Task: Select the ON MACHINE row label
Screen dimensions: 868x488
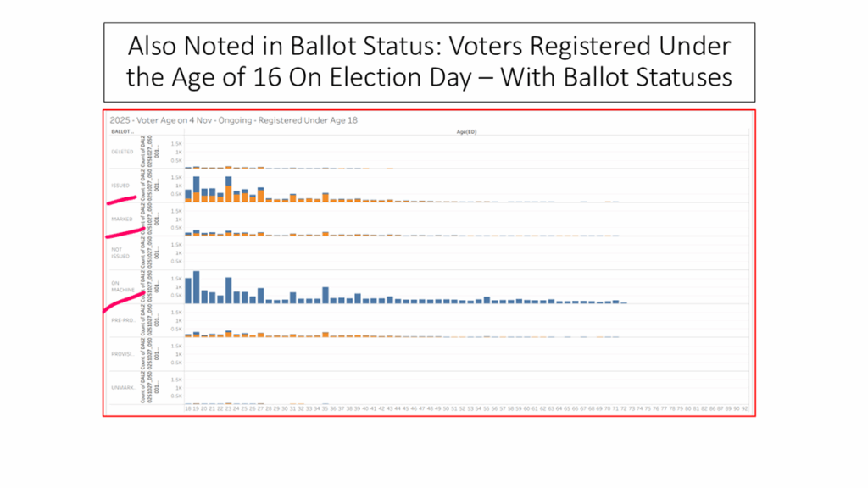Action: [x=120, y=287]
